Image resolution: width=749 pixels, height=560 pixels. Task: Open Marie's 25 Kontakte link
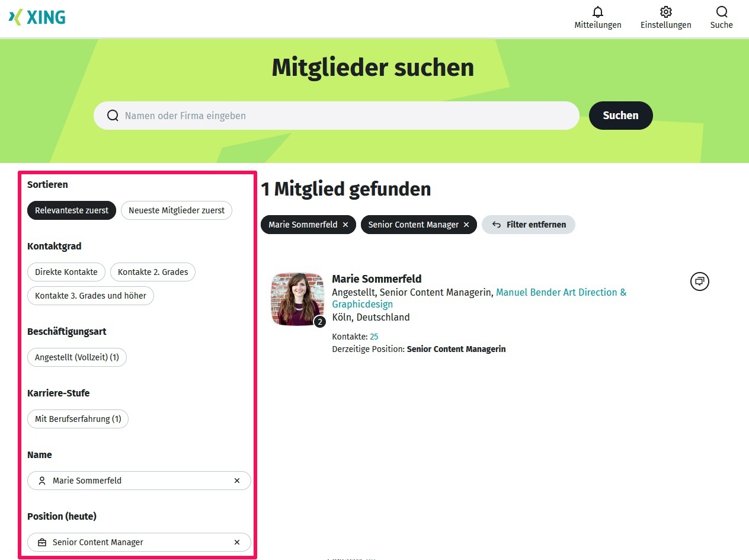pos(374,336)
